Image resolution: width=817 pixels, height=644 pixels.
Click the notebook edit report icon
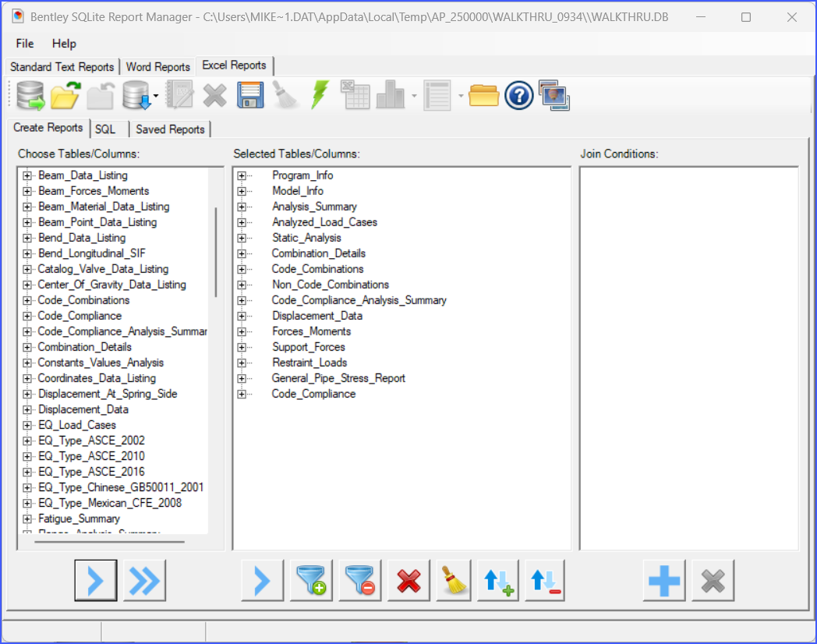tap(180, 95)
